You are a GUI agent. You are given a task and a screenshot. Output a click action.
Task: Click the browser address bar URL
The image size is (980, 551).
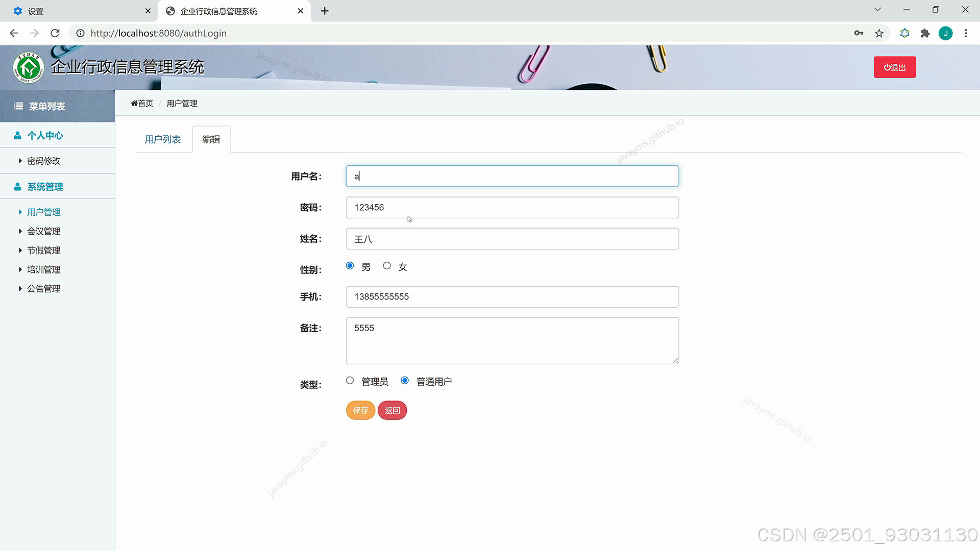158,33
